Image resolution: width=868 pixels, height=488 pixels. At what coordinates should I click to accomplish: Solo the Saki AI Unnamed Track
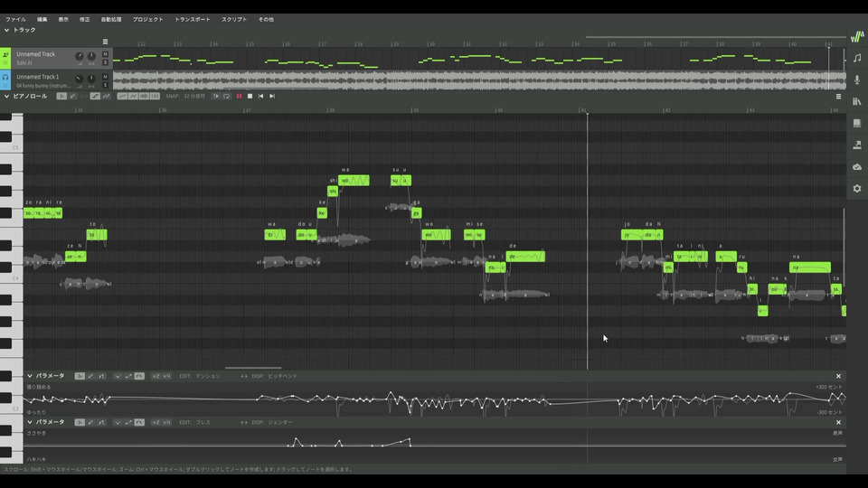(105, 62)
